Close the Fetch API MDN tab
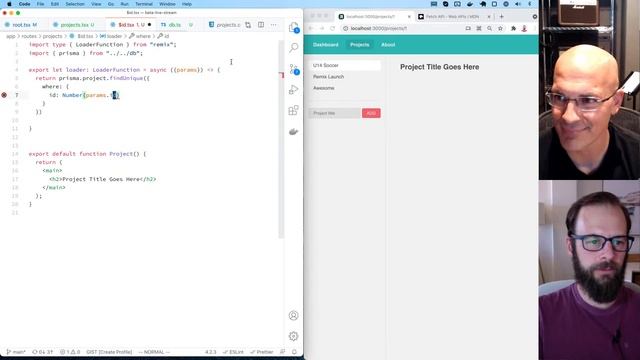The image size is (640, 360). [489, 17]
